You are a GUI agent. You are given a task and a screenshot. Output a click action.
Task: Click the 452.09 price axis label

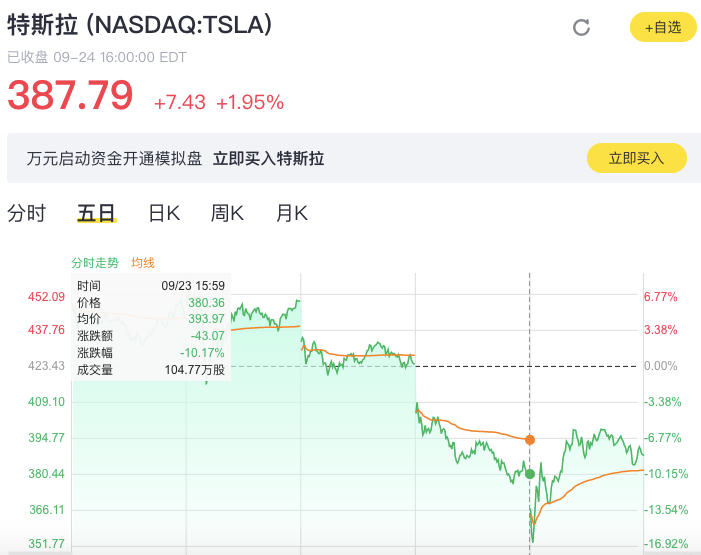46,297
